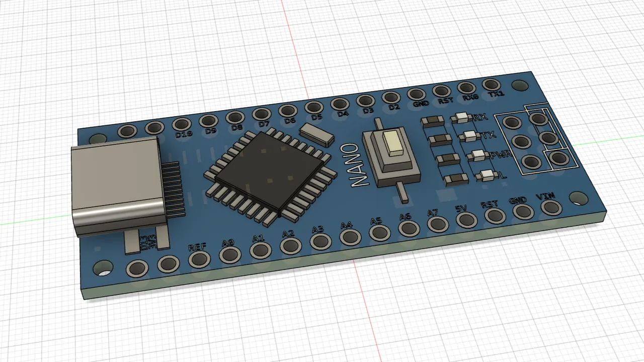Select the LED labeled TX
The image size is (644, 362).
click(x=470, y=136)
